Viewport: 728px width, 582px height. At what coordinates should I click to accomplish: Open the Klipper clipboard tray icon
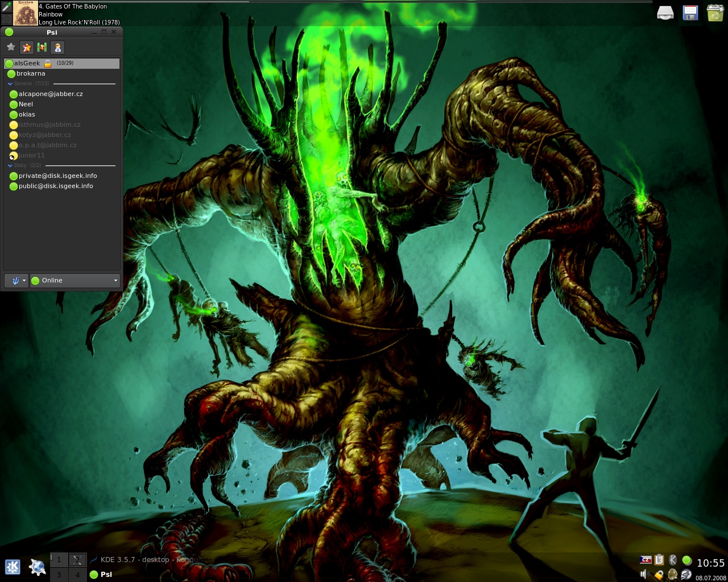click(x=659, y=560)
